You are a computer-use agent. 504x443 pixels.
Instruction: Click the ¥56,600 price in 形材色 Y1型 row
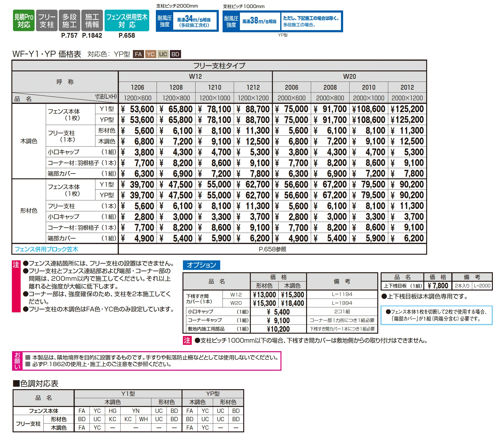pyautogui.click(x=292, y=184)
